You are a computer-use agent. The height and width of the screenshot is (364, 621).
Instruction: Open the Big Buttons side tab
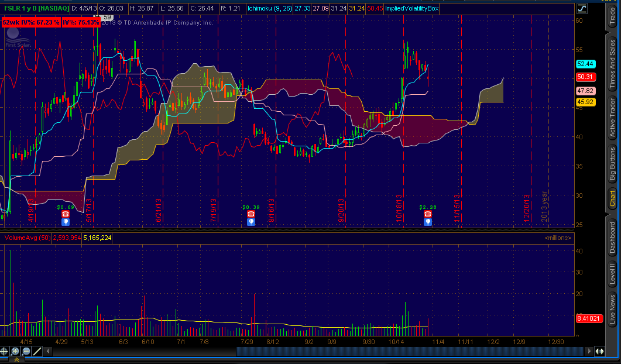[x=612, y=164]
